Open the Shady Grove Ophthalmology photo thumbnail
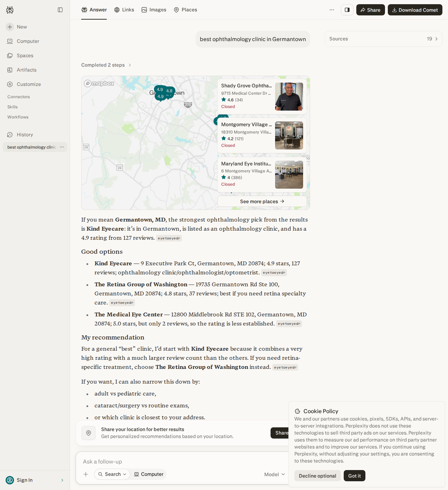 coord(289,97)
